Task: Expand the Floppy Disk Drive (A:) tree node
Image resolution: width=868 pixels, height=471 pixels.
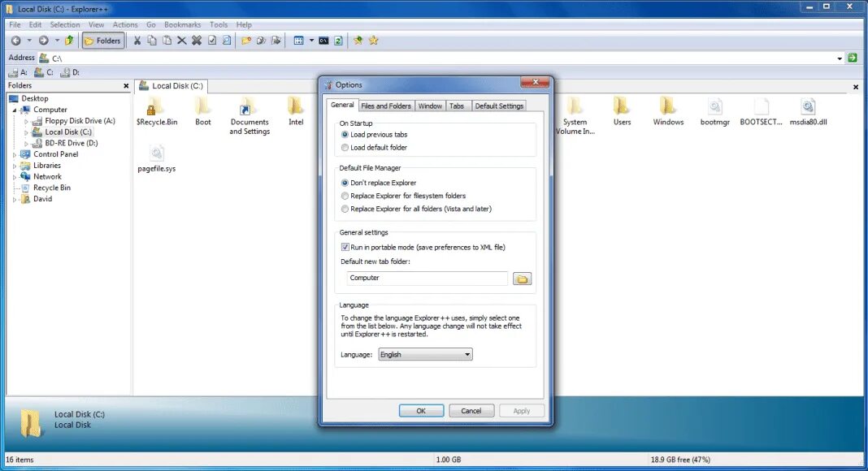Action: tap(26, 121)
